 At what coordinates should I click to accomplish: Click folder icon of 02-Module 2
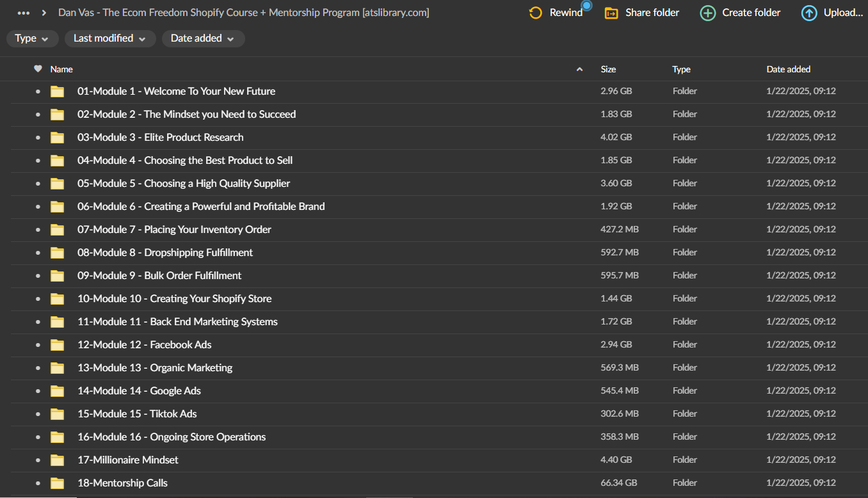pyautogui.click(x=58, y=115)
